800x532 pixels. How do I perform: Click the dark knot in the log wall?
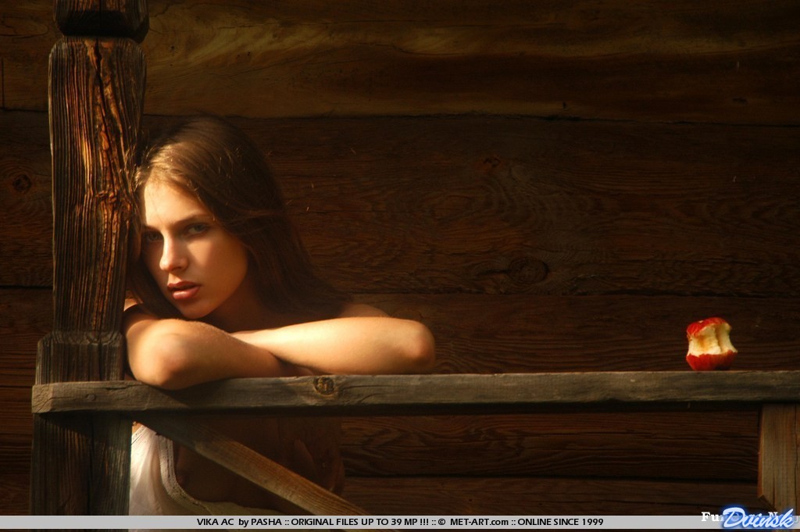click(x=526, y=271)
